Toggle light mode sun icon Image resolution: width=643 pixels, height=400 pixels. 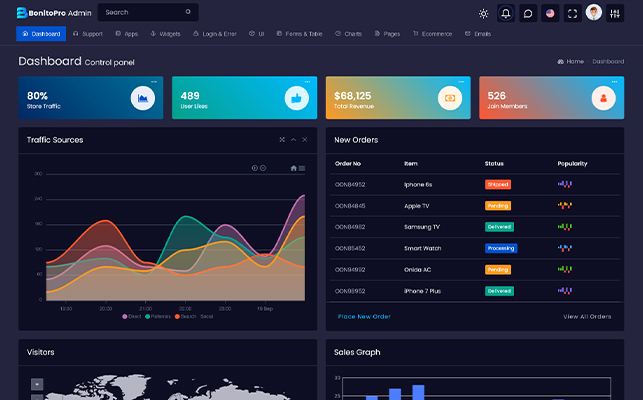coord(483,14)
